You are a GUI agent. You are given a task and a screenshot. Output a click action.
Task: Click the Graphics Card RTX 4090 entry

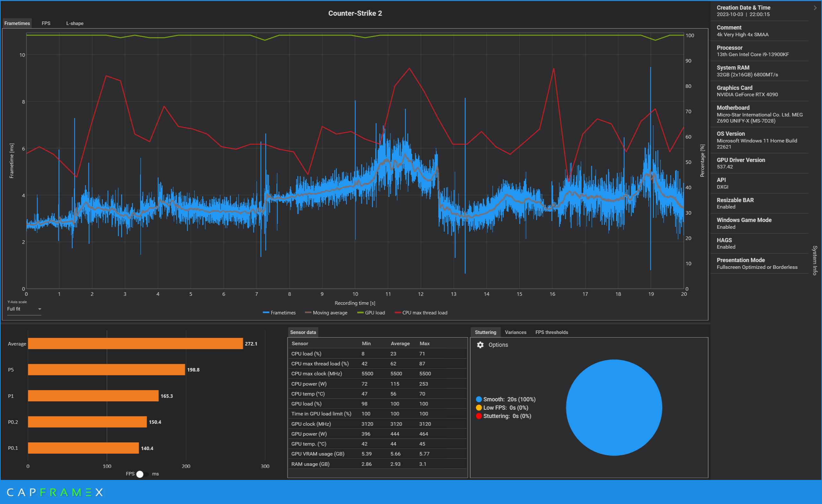760,91
